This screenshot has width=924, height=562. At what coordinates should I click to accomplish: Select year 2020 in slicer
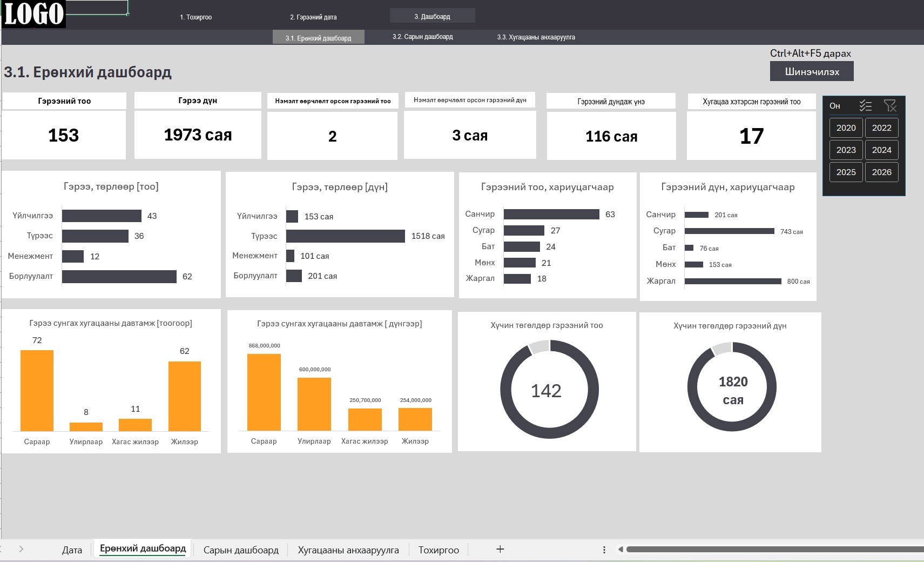846,128
